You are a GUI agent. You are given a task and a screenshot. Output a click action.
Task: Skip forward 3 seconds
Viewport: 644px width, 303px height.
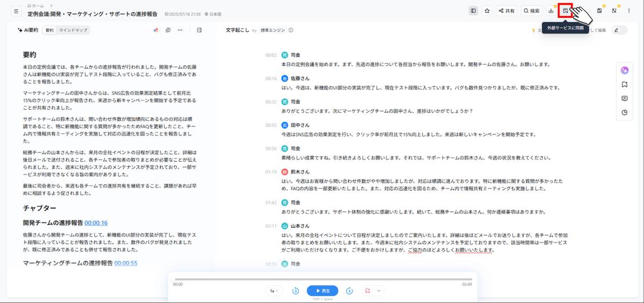[349, 291]
